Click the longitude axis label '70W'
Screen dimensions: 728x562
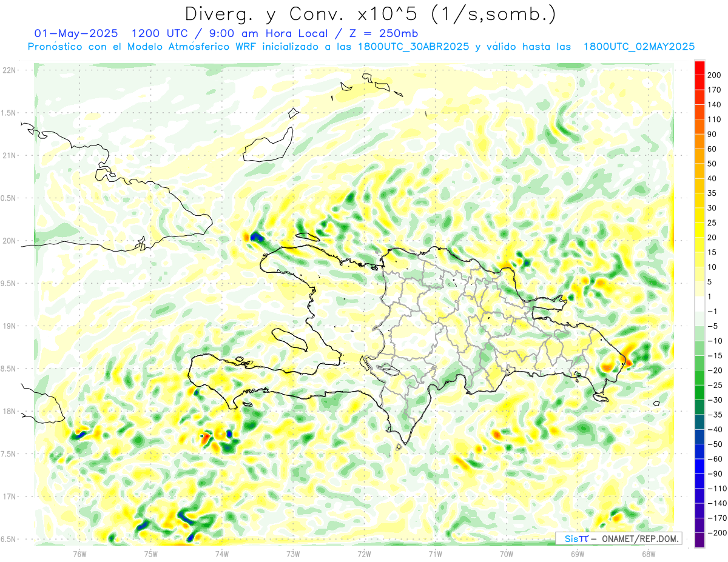507,554
